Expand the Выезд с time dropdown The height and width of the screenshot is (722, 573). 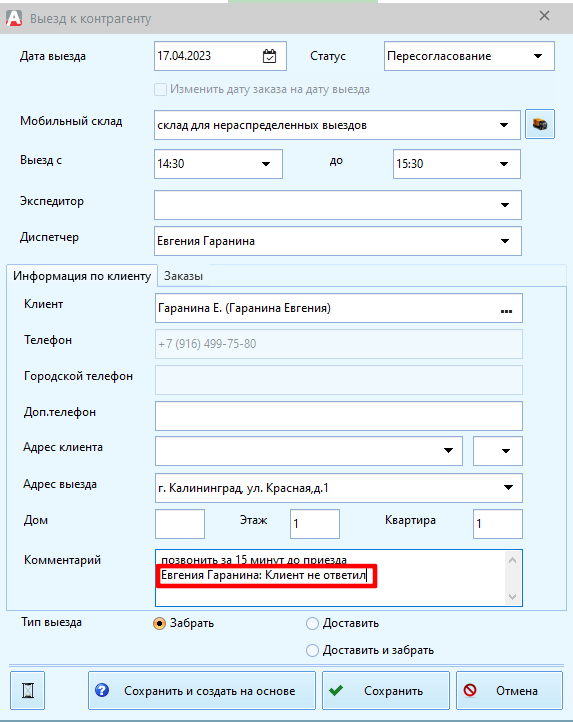[x=266, y=164]
